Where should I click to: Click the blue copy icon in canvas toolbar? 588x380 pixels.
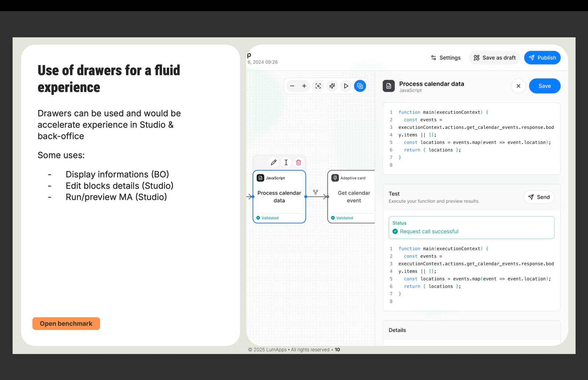360,86
